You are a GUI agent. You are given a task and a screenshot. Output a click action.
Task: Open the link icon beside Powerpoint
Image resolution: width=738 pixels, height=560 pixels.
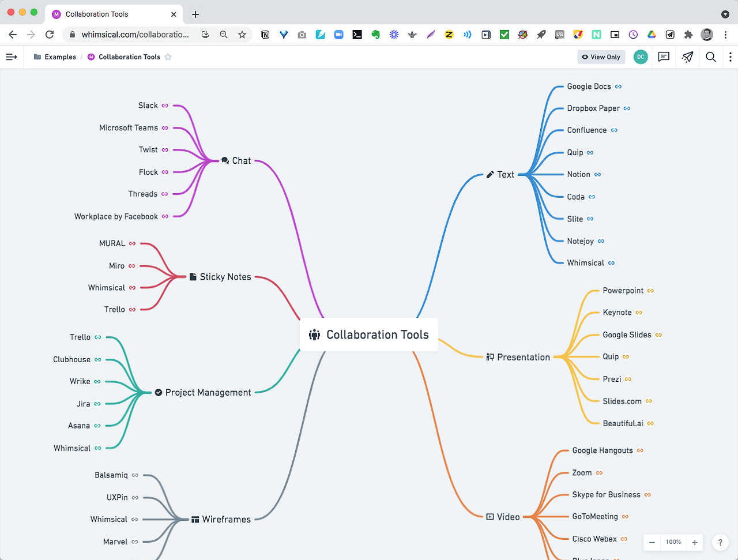click(x=650, y=291)
